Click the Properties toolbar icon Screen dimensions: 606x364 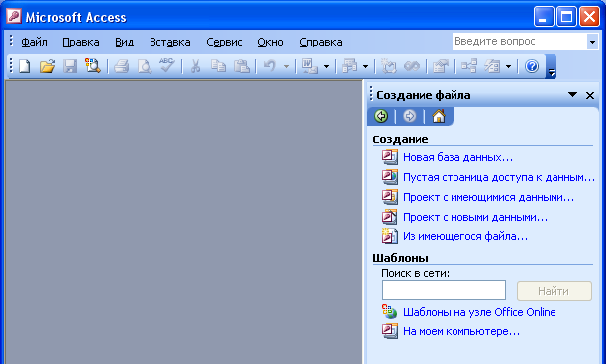tap(441, 66)
